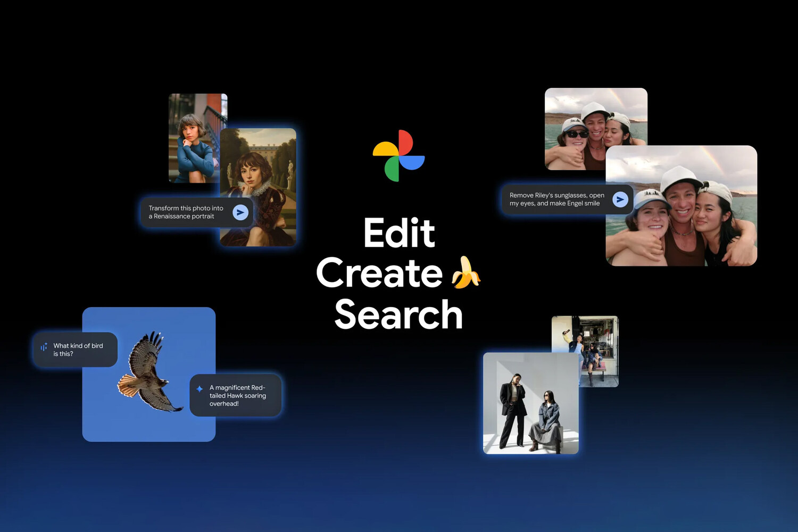Click the sparkle icon in hawk answer
The width and height of the screenshot is (798, 532).
[199, 389]
